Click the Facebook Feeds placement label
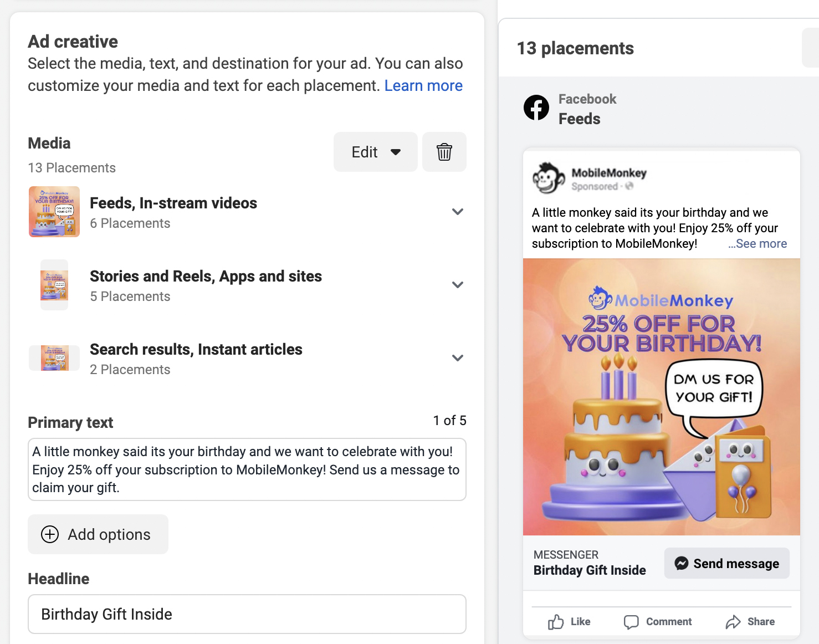819x644 pixels. [587, 109]
